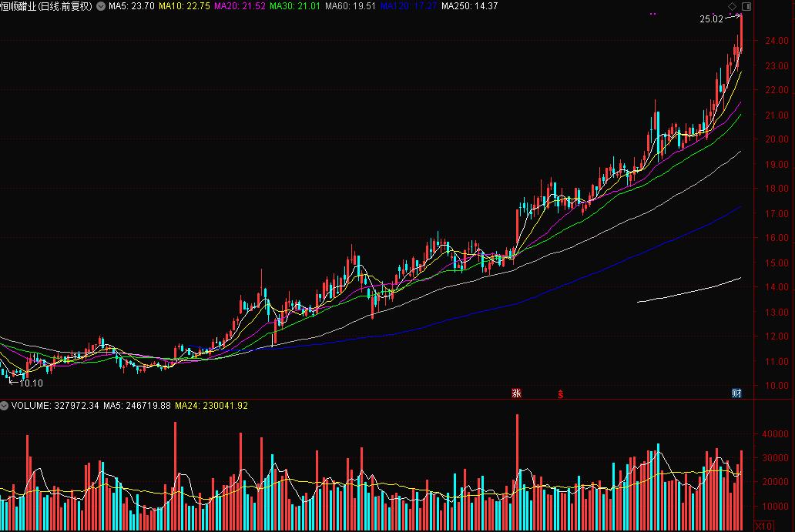Click the 20.00 price axis label

point(777,139)
